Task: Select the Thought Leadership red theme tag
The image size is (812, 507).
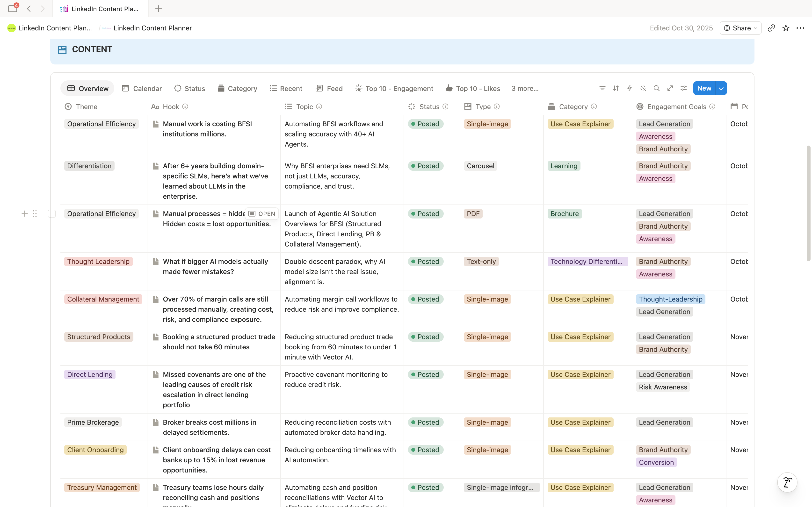Action: click(x=98, y=261)
